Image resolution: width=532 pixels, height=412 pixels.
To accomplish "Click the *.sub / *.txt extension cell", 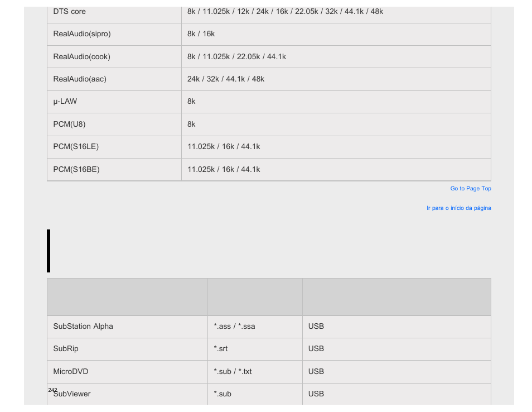I will pyautogui.click(x=255, y=372).
